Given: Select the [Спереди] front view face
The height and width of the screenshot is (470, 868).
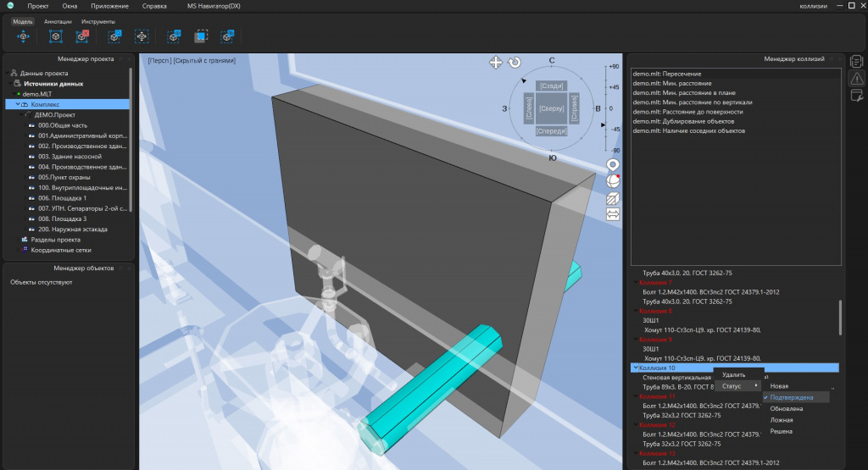Looking at the screenshot, I should 552,131.
